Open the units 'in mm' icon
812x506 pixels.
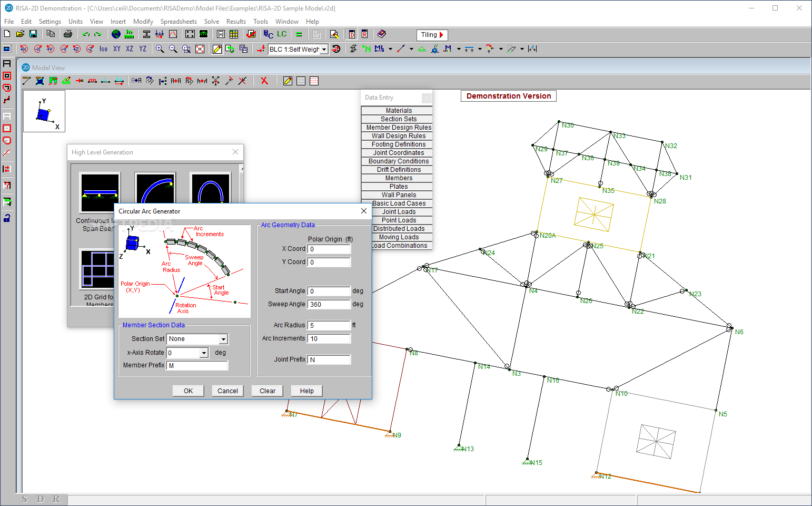(129, 34)
